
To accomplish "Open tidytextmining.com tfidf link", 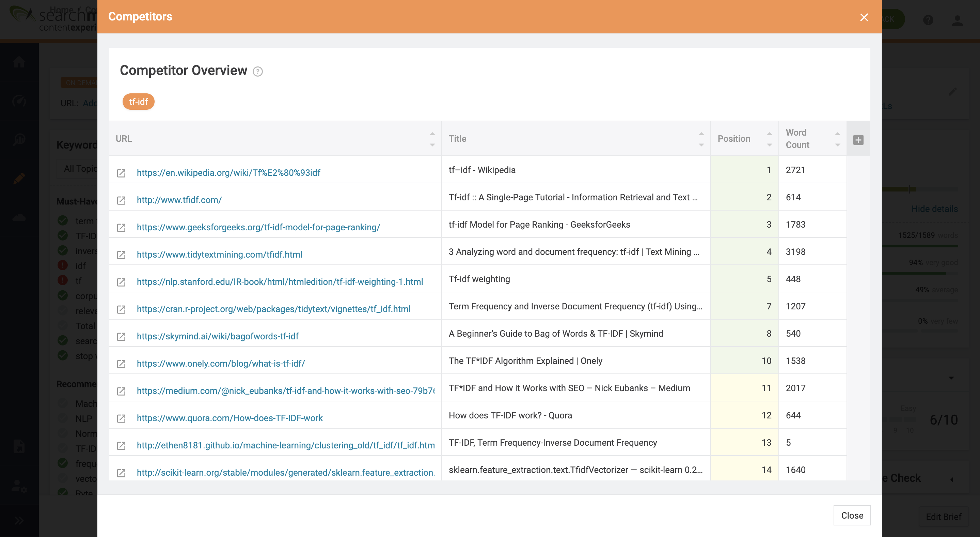I will point(220,254).
